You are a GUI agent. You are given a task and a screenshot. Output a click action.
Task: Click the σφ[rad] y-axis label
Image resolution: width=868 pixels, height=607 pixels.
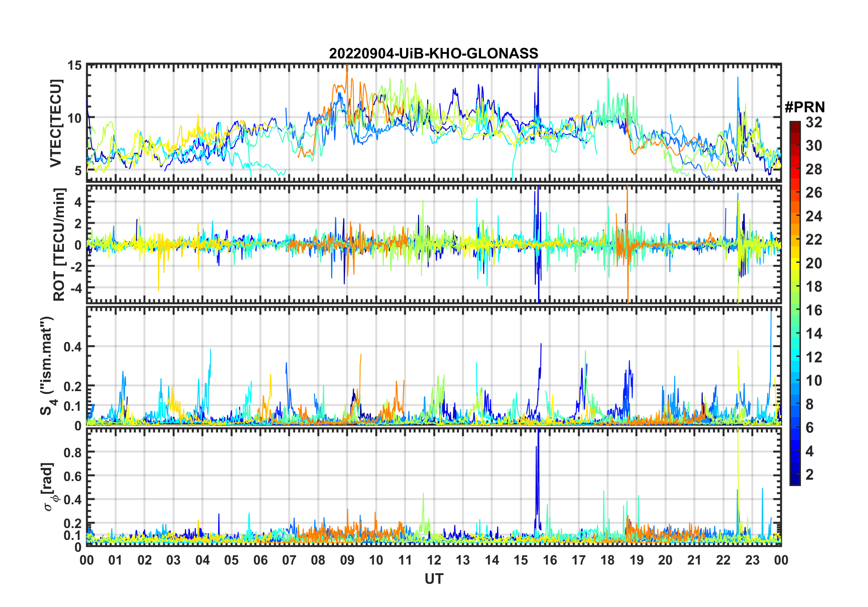tap(49, 487)
